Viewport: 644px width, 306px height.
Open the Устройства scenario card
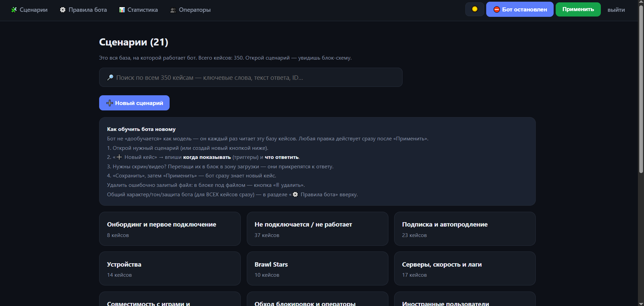tap(170, 269)
